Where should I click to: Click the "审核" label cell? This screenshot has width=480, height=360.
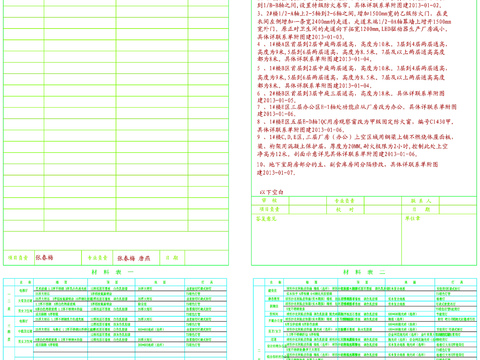pos(270,201)
